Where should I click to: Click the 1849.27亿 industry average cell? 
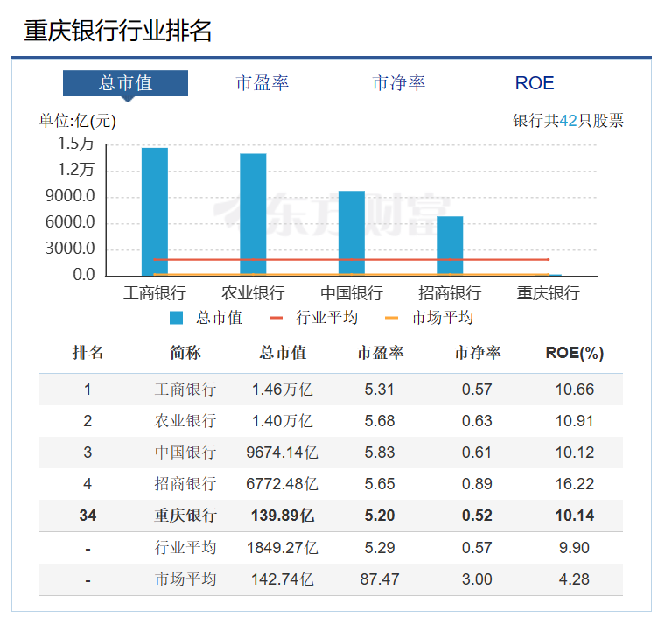282,548
